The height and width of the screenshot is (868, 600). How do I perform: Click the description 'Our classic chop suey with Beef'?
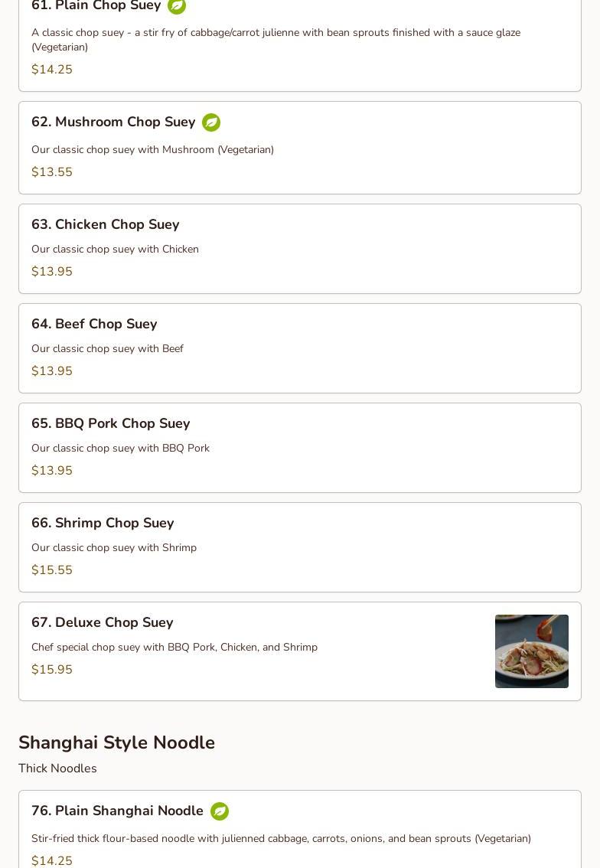[107, 348]
